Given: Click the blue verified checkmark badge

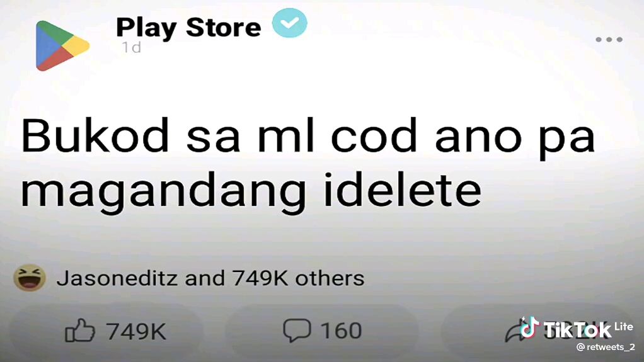Looking at the screenshot, I should pos(290,23).
